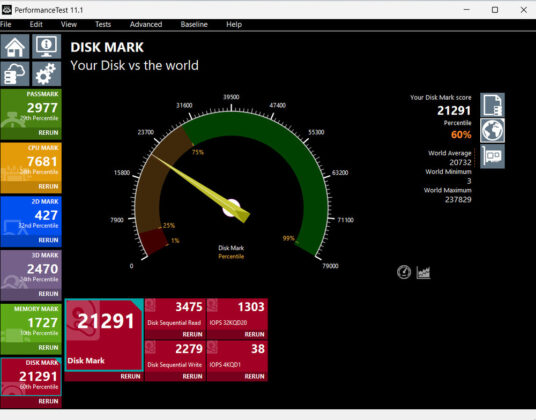The width and height of the screenshot is (536, 420).
Task: Open the cloud baseline database icon
Action: tap(15, 73)
